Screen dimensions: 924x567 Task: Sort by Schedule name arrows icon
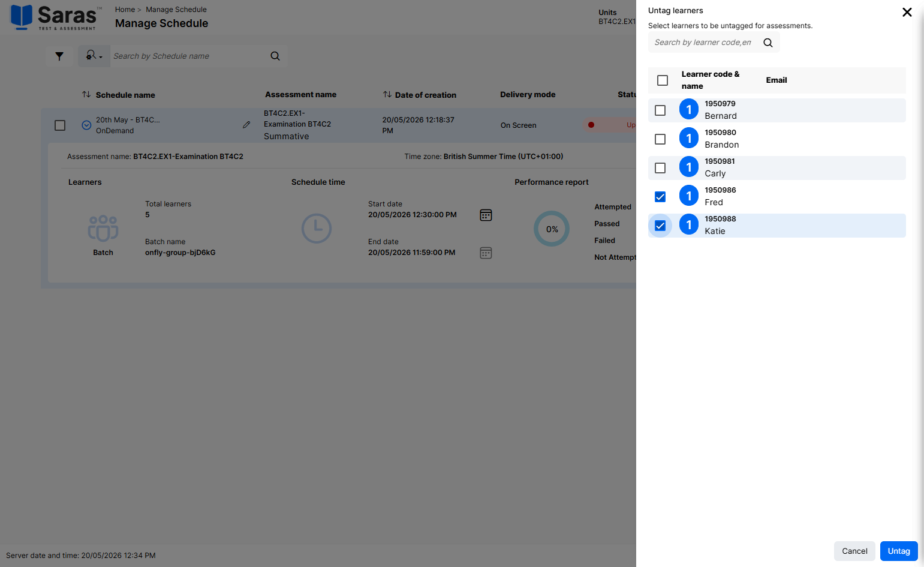[86, 95]
